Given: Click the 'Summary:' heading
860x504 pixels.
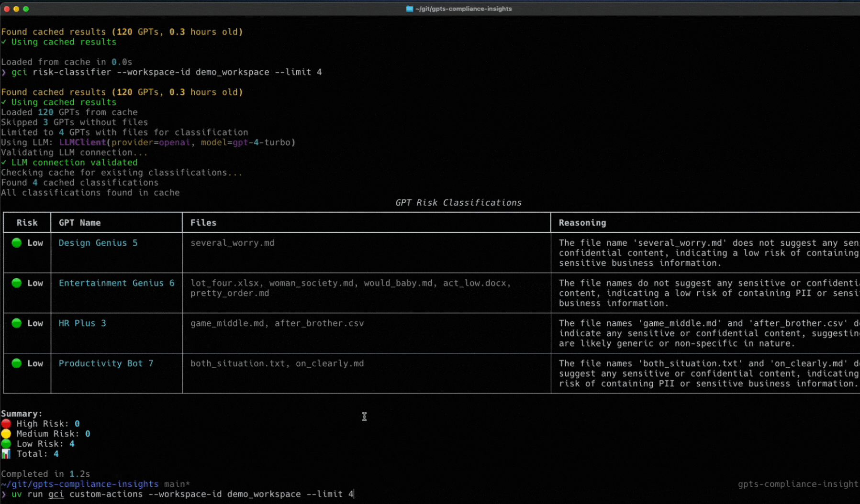Looking at the screenshot, I should click(22, 414).
